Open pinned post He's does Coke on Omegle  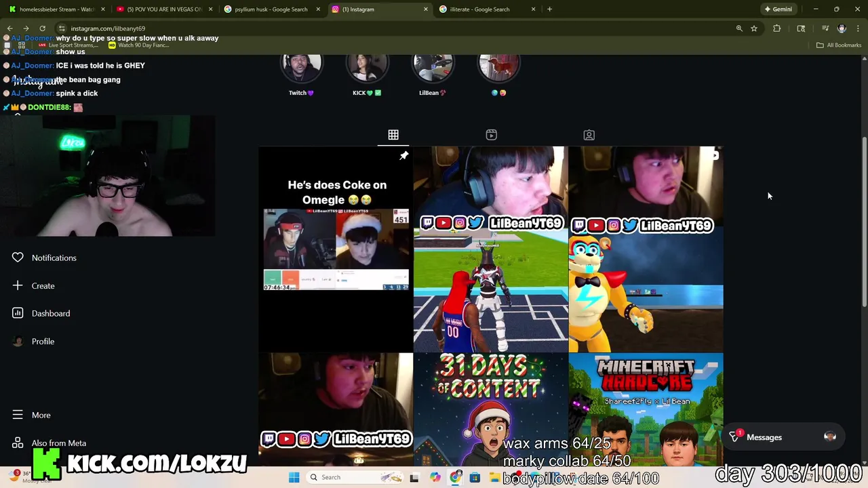(x=336, y=249)
